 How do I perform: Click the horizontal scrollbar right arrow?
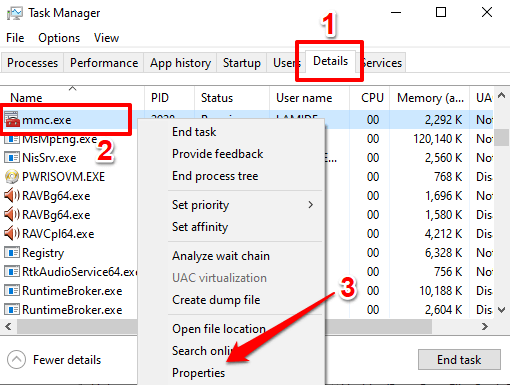[485, 327]
